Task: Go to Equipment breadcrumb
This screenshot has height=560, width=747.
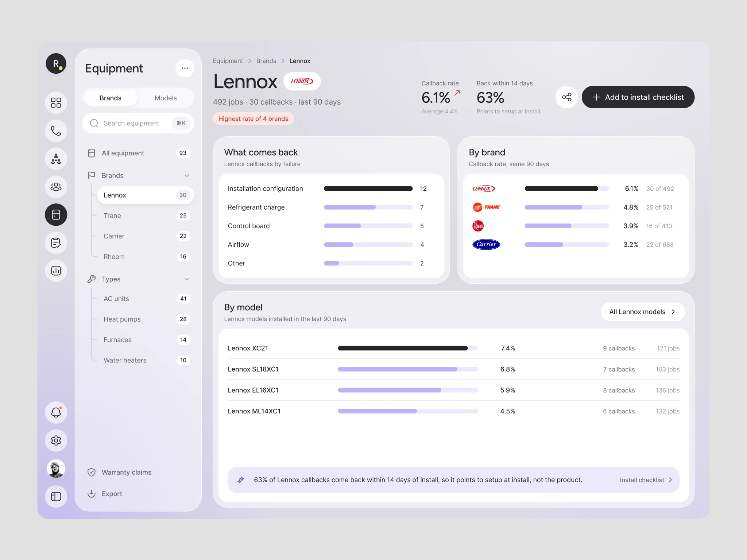Action: pyautogui.click(x=228, y=61)
